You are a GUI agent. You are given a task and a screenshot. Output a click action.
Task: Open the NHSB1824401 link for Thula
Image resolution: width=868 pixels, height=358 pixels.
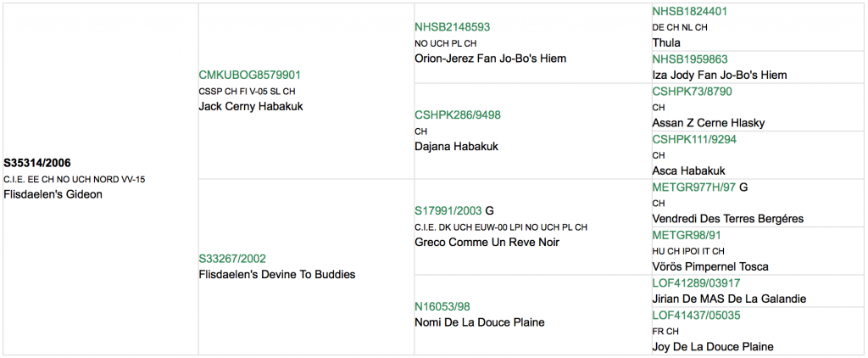pyautogui.click(x=690, y=12)
